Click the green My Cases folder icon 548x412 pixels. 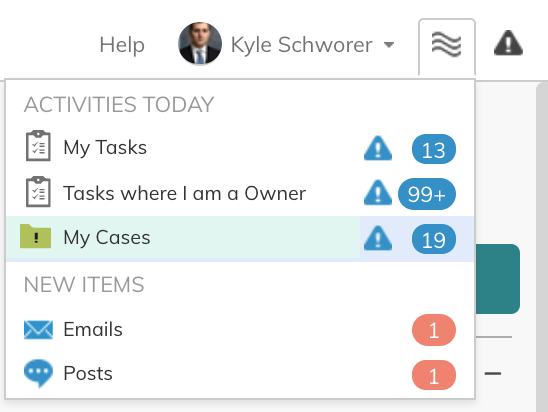pyautogui.click(x=36, y=237)
